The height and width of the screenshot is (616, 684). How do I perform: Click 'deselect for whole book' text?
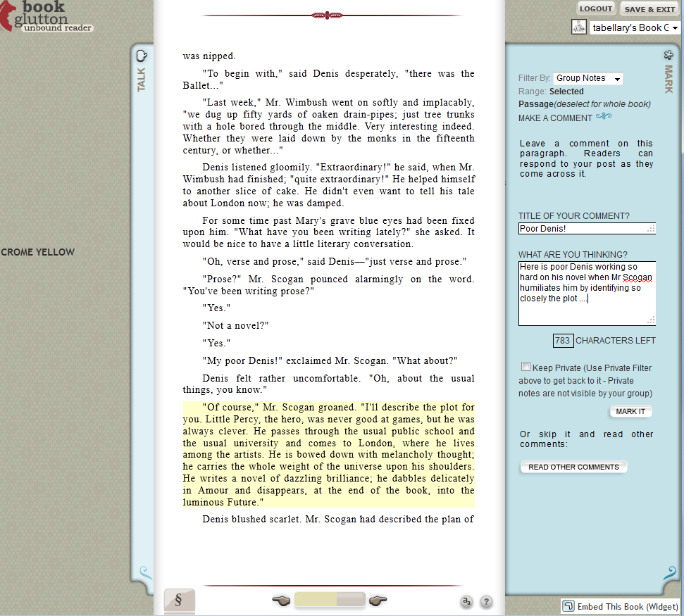click(x=603, y=104)
